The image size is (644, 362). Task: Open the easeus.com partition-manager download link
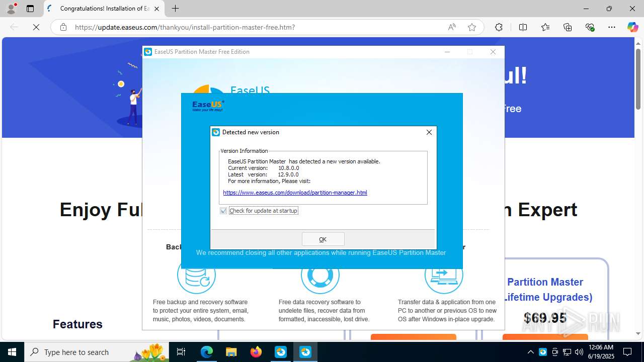[295, 193]
